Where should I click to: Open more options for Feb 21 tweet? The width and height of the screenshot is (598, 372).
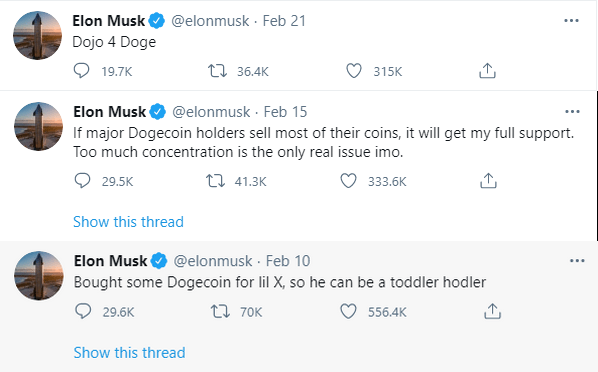click(x=571, y=21)
